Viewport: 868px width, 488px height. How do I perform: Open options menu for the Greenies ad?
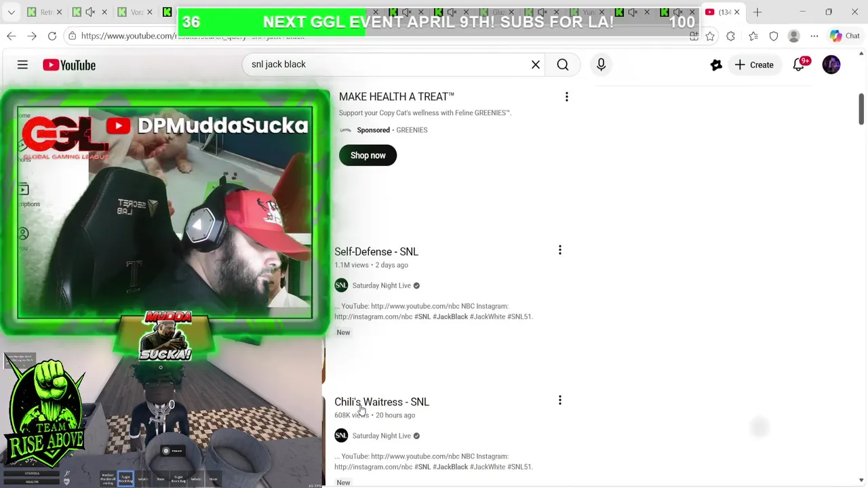coord(567,97)
